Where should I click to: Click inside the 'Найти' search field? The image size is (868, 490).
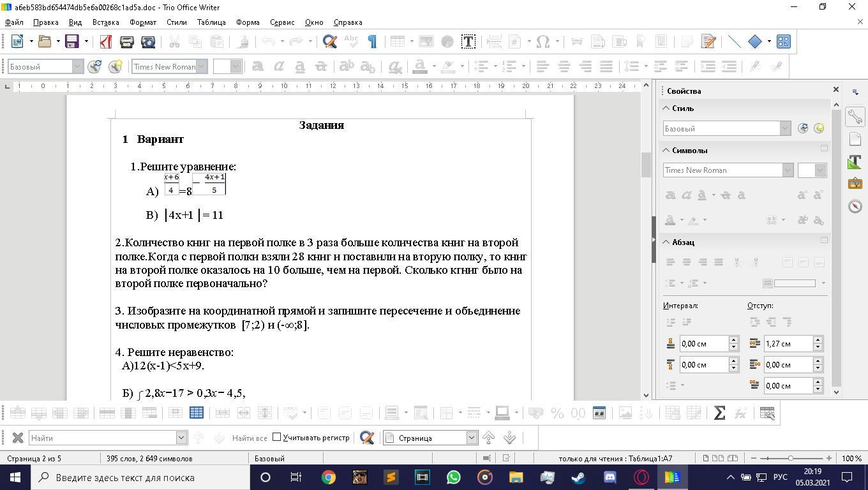pos(102,438)
